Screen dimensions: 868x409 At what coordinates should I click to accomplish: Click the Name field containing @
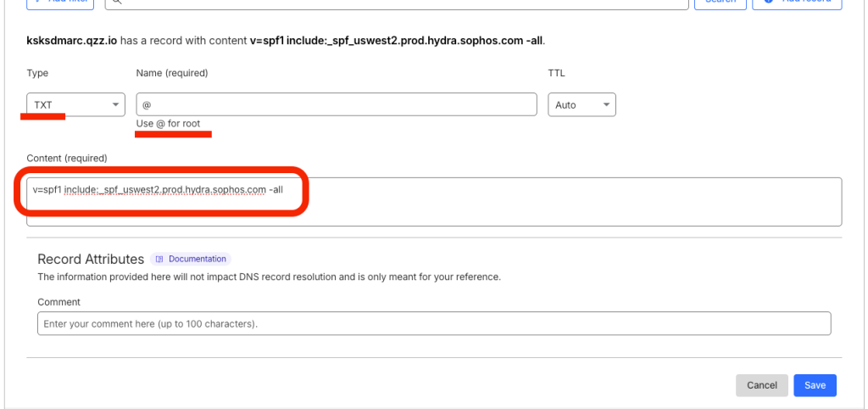[x=336, y=104]
